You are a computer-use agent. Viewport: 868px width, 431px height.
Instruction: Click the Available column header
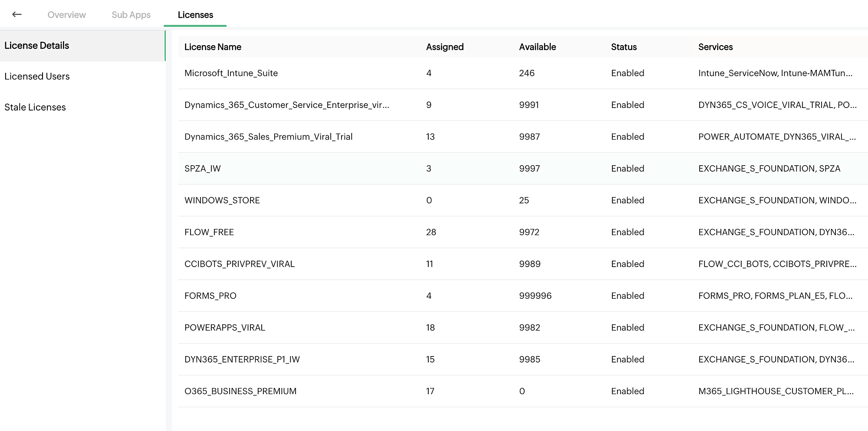click(537, 47)
